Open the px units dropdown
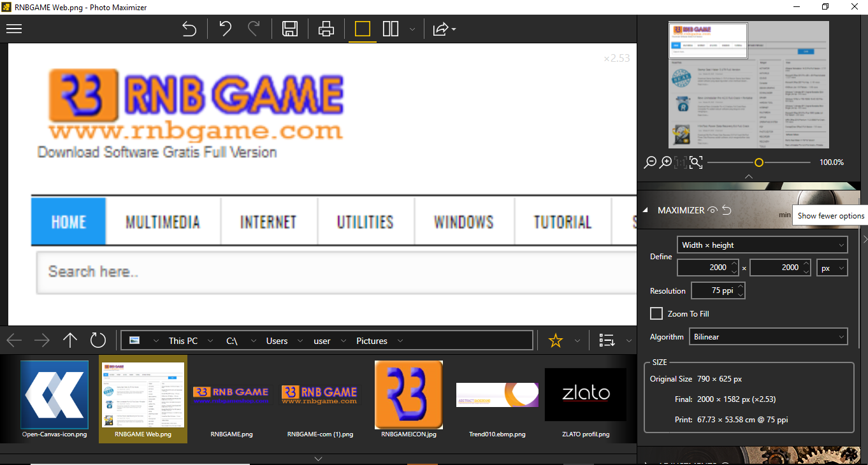This screenshot has width=868, height=465. 832,268
